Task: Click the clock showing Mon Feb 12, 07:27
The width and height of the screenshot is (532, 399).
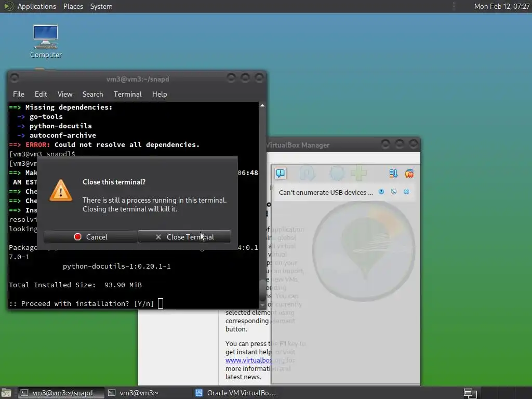Action: pos(501,6)
